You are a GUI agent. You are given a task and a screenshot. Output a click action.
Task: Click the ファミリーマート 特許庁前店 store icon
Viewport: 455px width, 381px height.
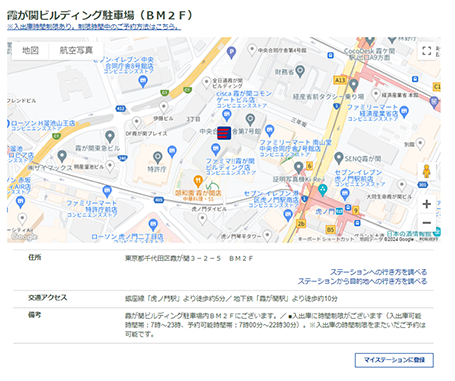click(107, 192)
